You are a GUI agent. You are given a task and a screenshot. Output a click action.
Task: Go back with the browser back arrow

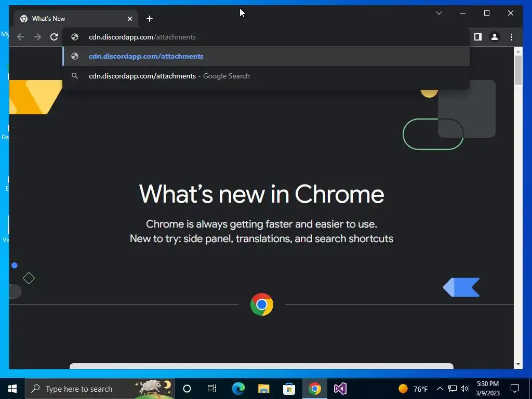(21, 37)
